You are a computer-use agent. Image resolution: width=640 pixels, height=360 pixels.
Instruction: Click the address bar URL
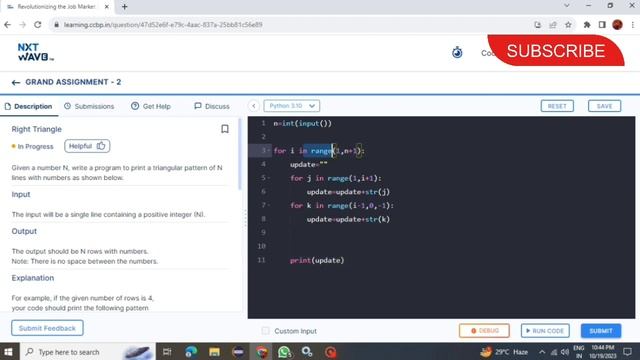pos(163,25)
